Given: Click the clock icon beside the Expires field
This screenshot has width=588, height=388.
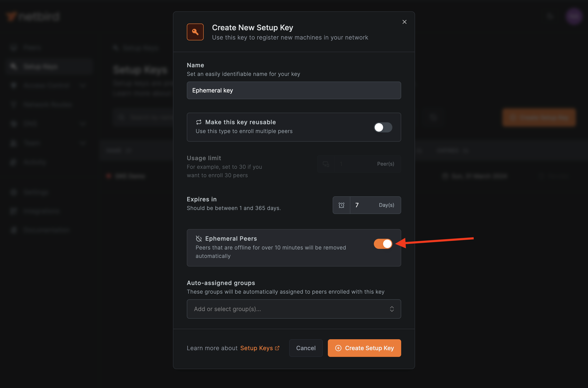Looking at the screenshot, I should coord(342,205).
